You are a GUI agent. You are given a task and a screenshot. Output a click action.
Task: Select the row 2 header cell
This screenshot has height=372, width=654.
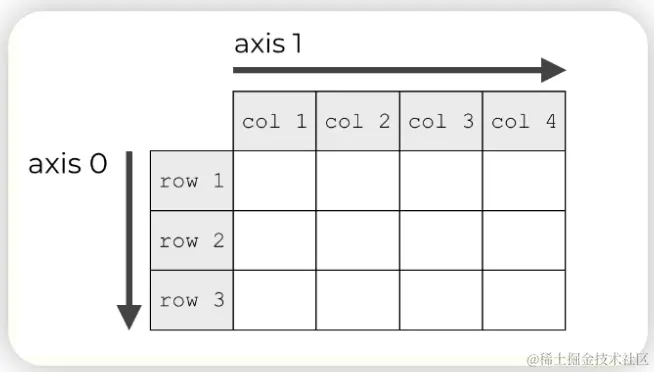[192, 241]
